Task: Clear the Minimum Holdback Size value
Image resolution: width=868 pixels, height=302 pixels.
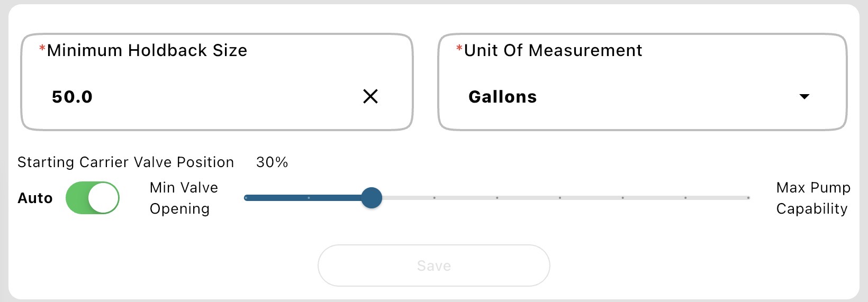Action: pyautogui.click(x=370, y=96)
